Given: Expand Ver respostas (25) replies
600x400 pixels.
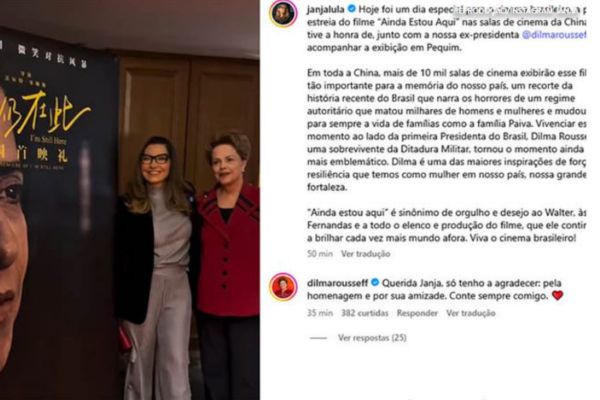Looking at the screenshot, I should (372, 338).
